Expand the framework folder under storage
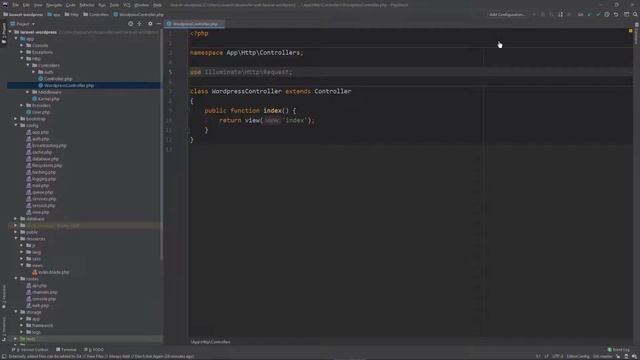 [22, 325]
